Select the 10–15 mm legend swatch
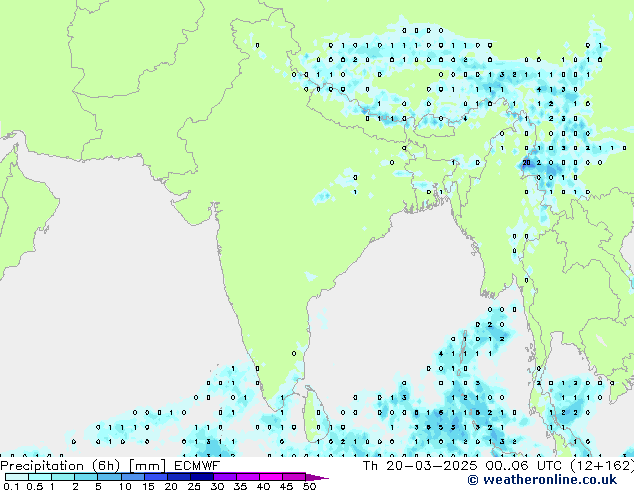This screenshot has height=490, width=634. 132,477
